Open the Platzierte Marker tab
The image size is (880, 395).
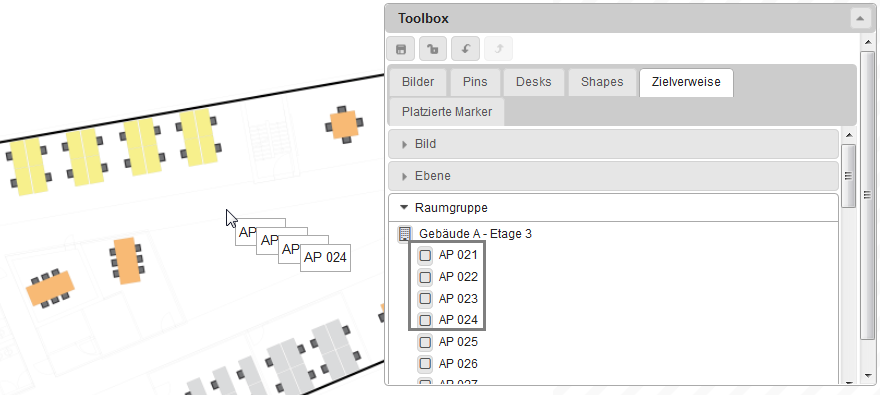tap(447, 112)
